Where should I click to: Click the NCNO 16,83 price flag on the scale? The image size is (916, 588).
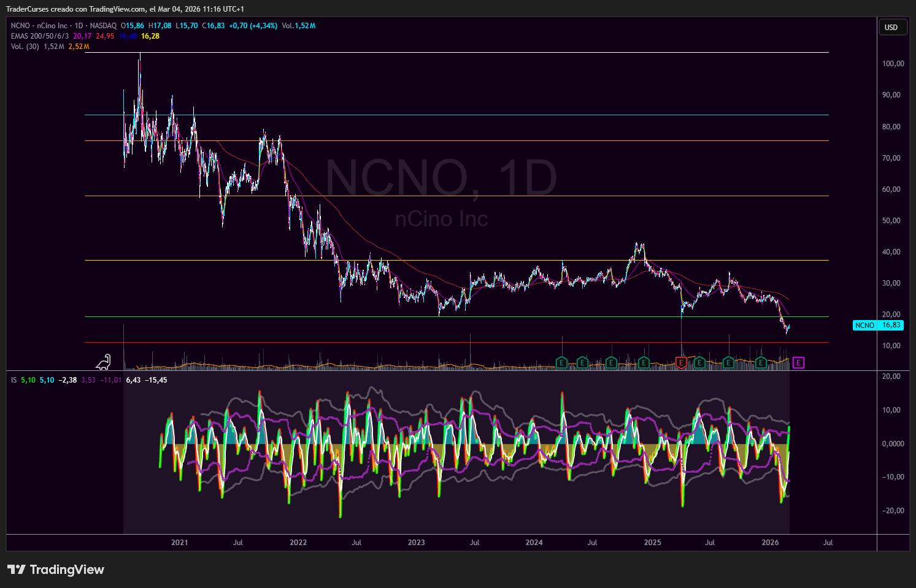click(x=877, y=325)
